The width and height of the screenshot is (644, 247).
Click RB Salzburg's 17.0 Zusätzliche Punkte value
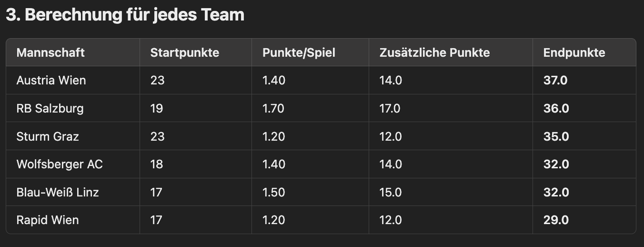click(x=390, y=108)
